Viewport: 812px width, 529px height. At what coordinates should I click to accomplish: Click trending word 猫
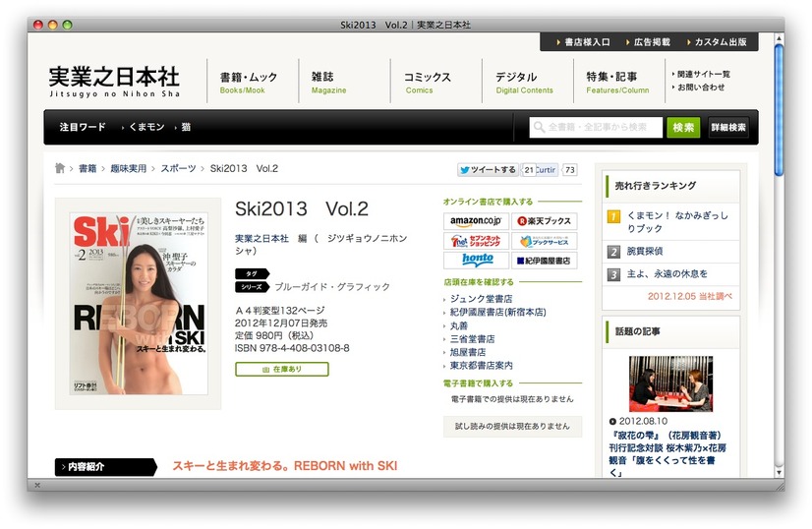pos(186,127)
